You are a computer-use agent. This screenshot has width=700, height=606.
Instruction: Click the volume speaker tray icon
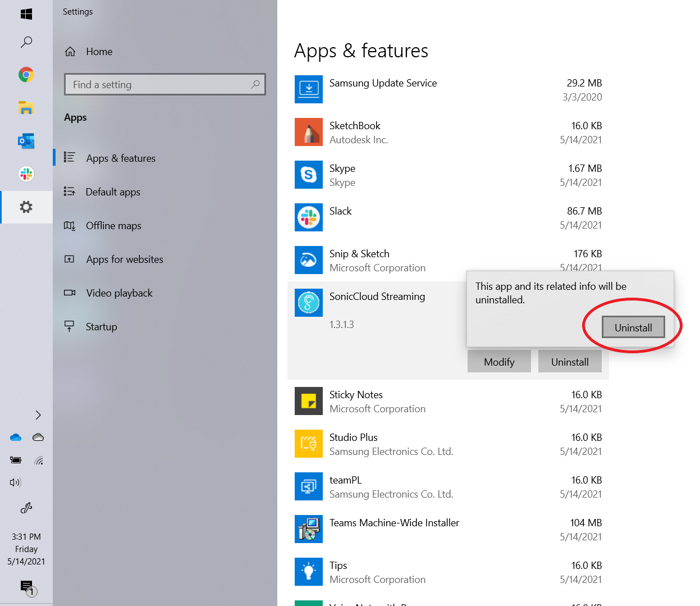pos(15,482)
